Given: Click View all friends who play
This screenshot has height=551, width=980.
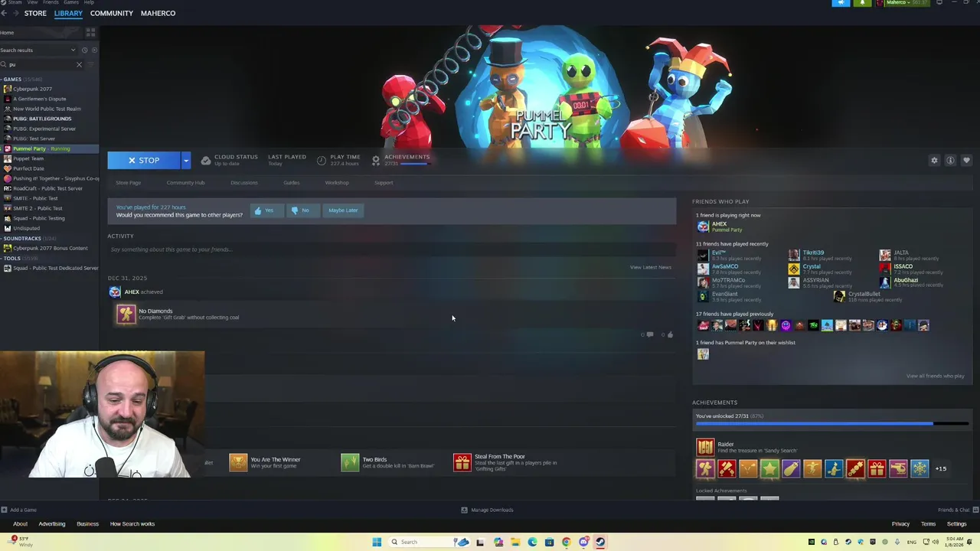Looking at the screenshot, I should (x=935, y=376).
